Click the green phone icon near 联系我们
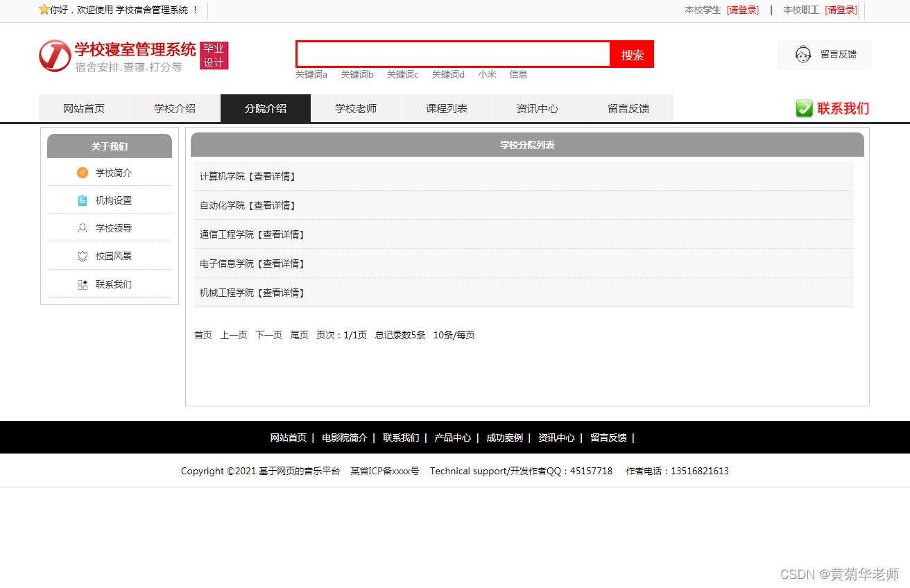This screenshot has width=910, height=588. coord(803,108)
